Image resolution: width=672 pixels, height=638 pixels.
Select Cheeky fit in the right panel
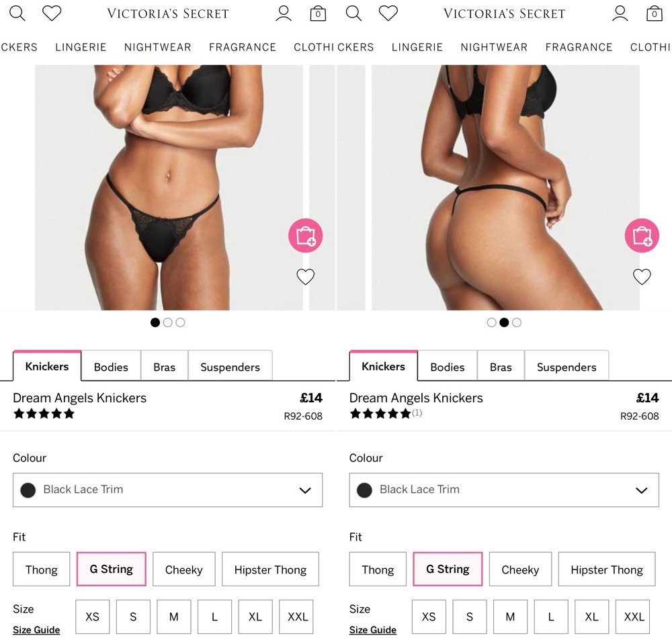click(x=520, y=569)
